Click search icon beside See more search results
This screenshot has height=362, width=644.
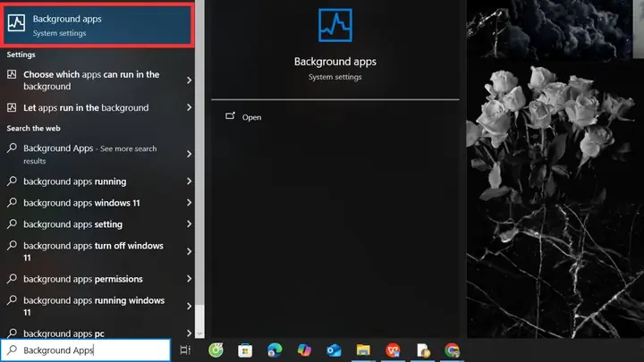tap(12, 148)
